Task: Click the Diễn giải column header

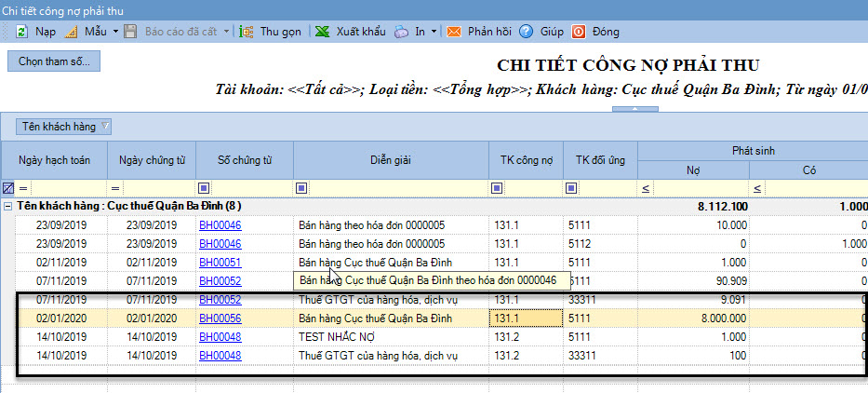Action: [391, 160]
